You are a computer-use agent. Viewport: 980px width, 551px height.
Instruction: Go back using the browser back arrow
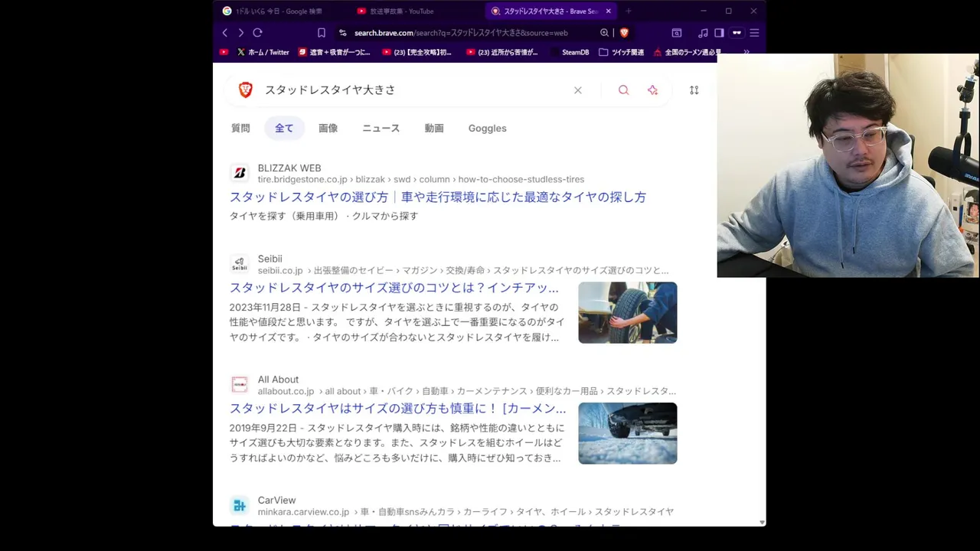tap(224, 33)
